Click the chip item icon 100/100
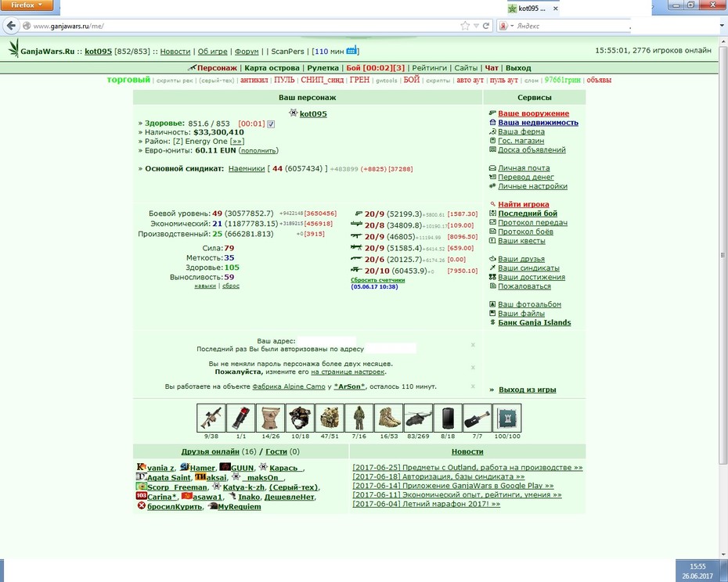Screen dimensions: 728x582 507,419
